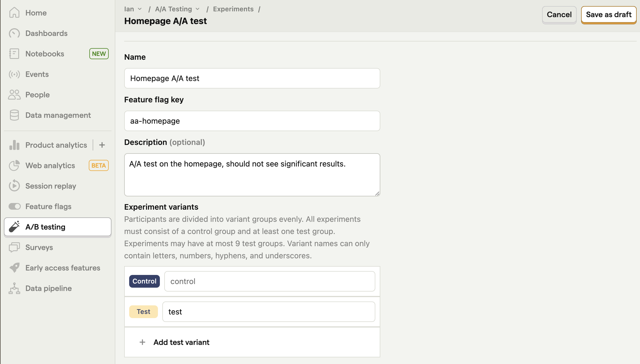Focus the Name input field

[252, 78]
